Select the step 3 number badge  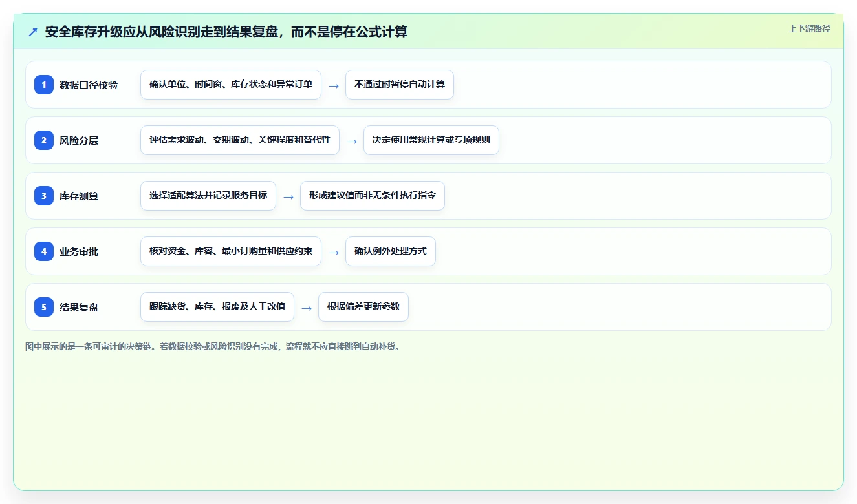click(x=44, y=196)
